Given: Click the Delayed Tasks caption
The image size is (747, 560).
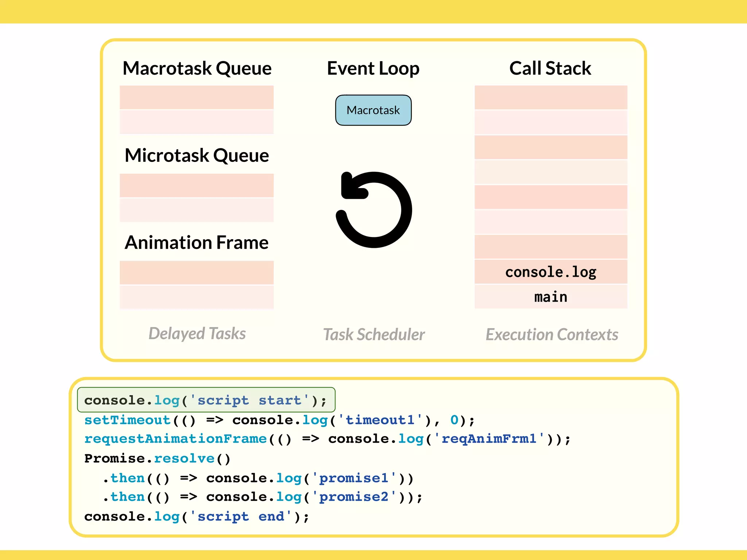Looking at the screenshot, I should coord(197,334).
